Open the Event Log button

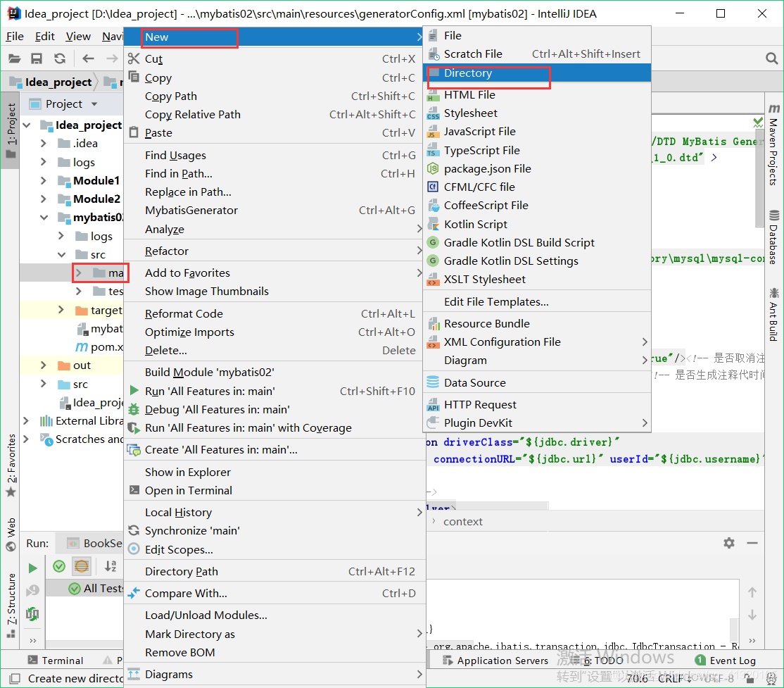click(x=726, y=661)
